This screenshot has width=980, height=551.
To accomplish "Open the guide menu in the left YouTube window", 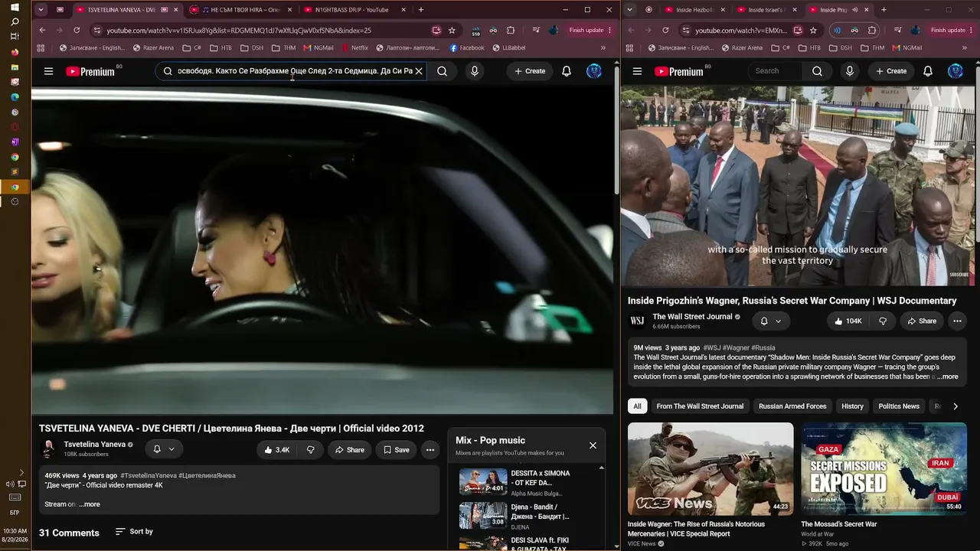I will click(x=48, y=71).
